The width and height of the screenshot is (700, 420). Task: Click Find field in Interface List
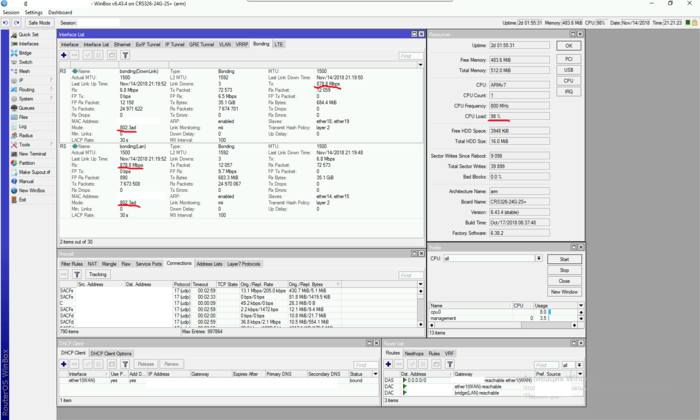[411, 56]
